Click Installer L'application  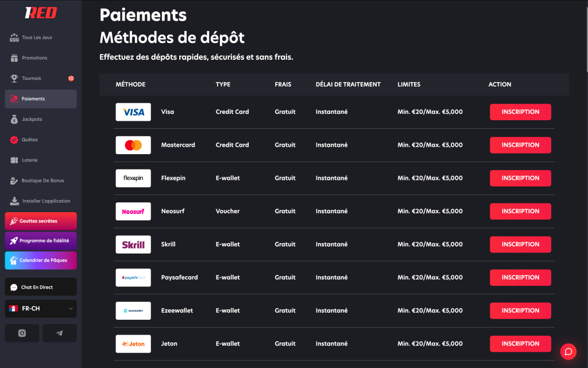click(x=46, y=201)
